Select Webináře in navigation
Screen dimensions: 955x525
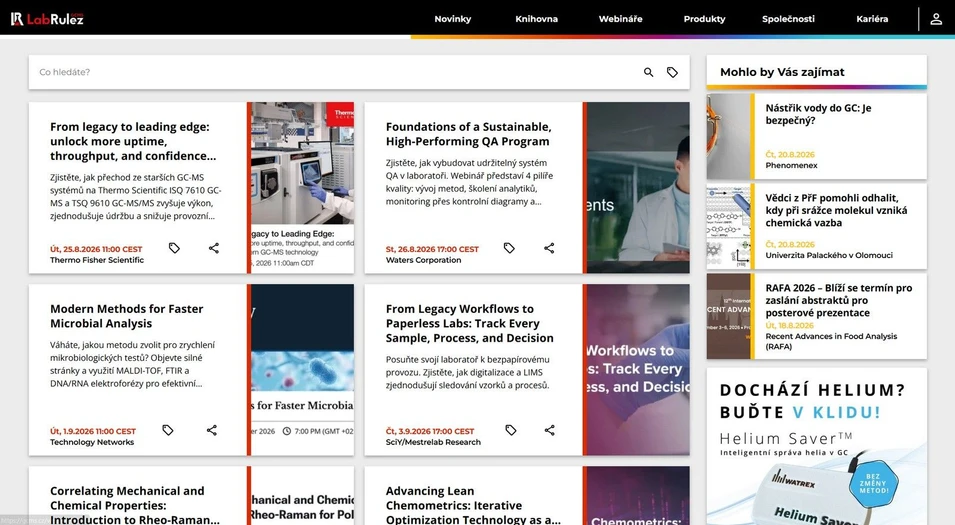click(621, 19)
